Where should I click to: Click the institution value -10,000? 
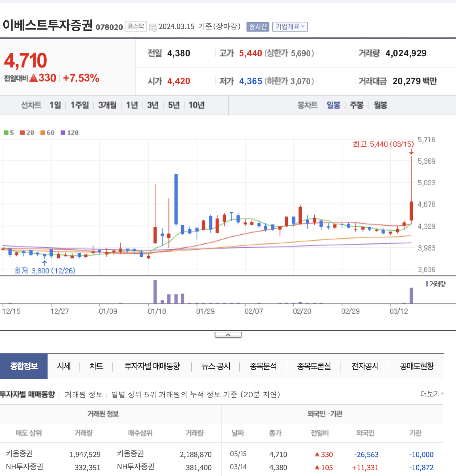[421, 455]
